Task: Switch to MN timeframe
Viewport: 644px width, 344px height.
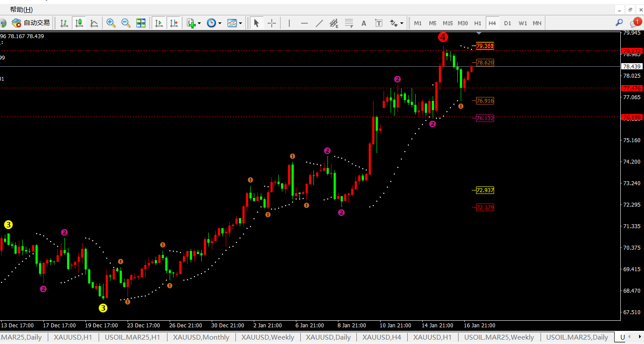Action: [537, 23]
